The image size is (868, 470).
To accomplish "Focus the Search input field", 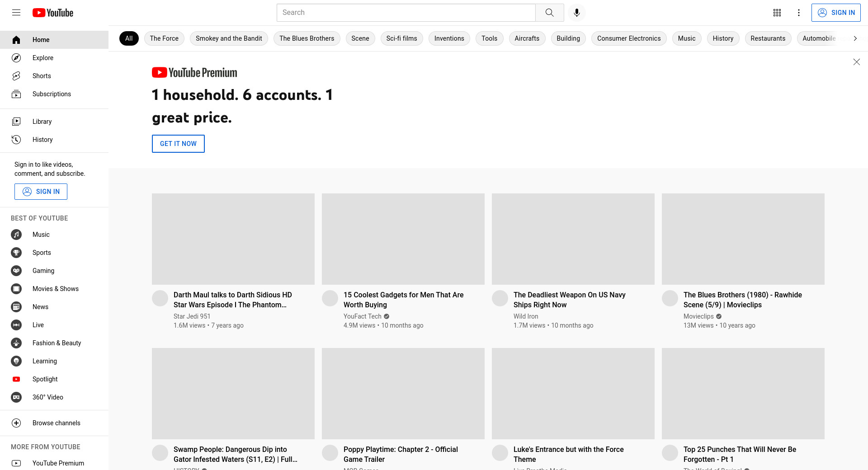I will click(x=406, y=13).
